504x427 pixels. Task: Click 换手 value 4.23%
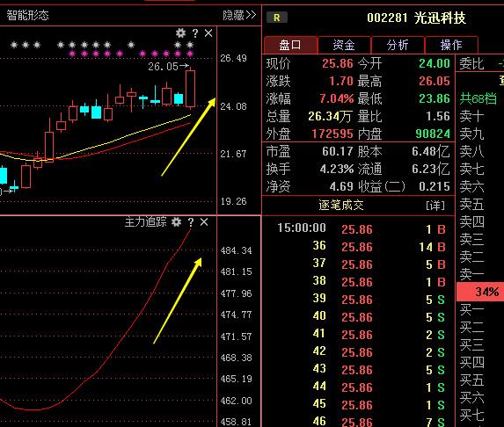point(337,169)
